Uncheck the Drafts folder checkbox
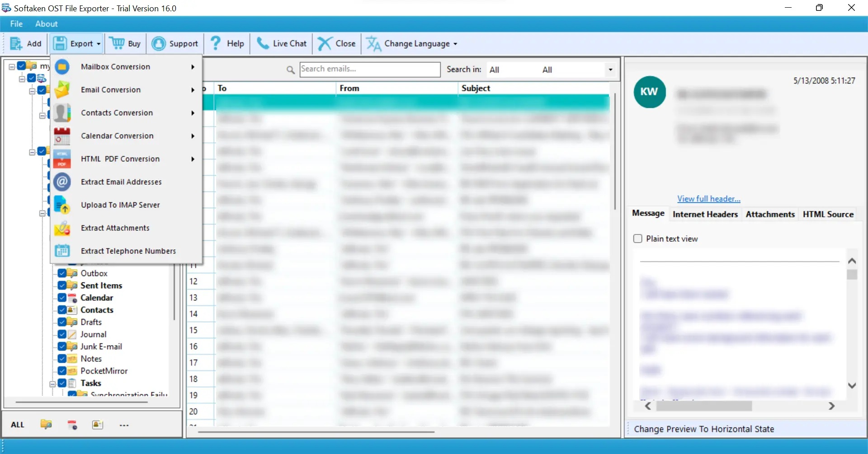 tap(62, 322)
